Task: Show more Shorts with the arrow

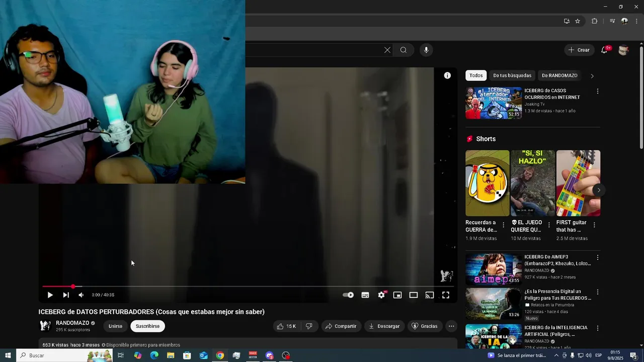Action: pyautogui.click(x=599, y=190)
